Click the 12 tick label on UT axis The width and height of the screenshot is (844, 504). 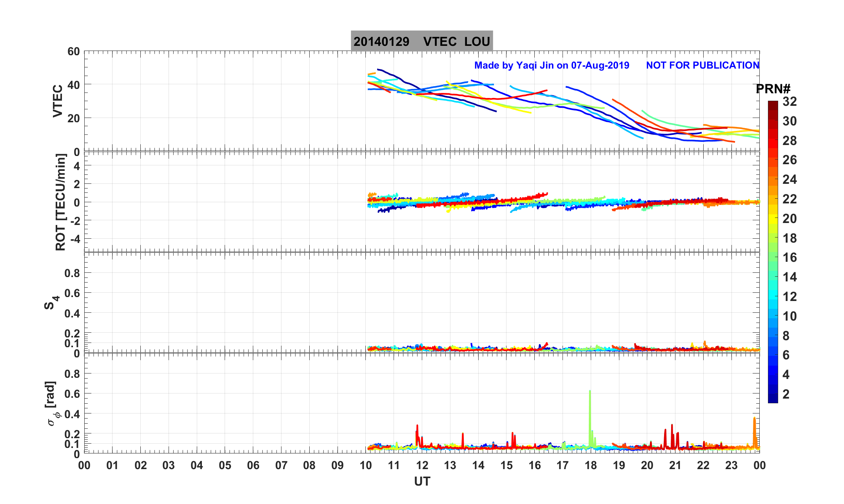(x=422, y=466)
